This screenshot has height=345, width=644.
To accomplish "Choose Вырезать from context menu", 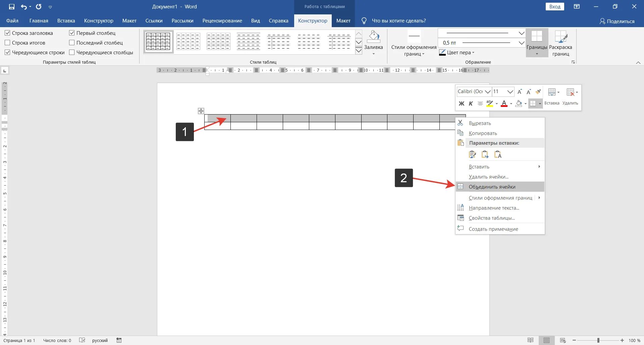I will [x=500, y=123].
